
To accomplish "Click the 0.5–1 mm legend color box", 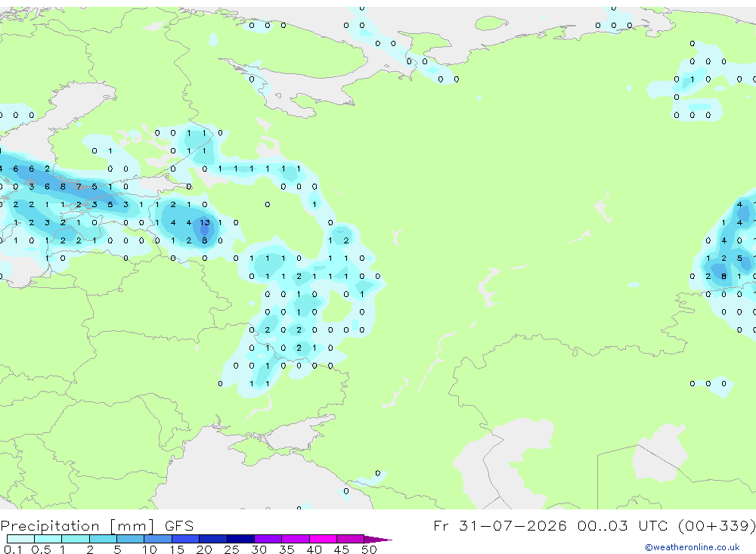I will pyautogui.click(x=48, y=539).
